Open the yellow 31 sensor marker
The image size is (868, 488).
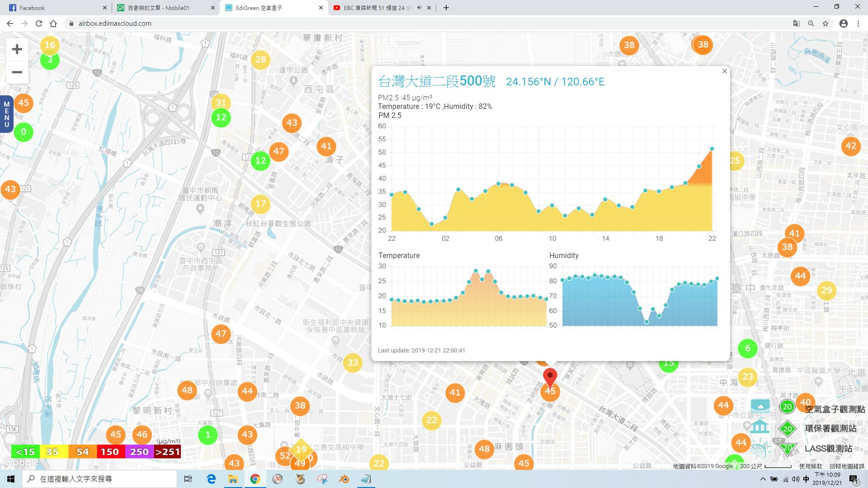click(221, 103)
